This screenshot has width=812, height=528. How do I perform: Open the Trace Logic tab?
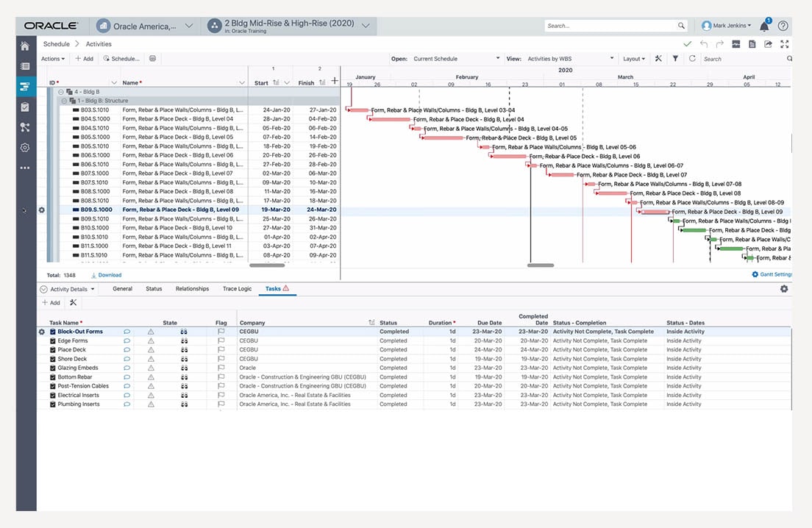click(237, 289)
